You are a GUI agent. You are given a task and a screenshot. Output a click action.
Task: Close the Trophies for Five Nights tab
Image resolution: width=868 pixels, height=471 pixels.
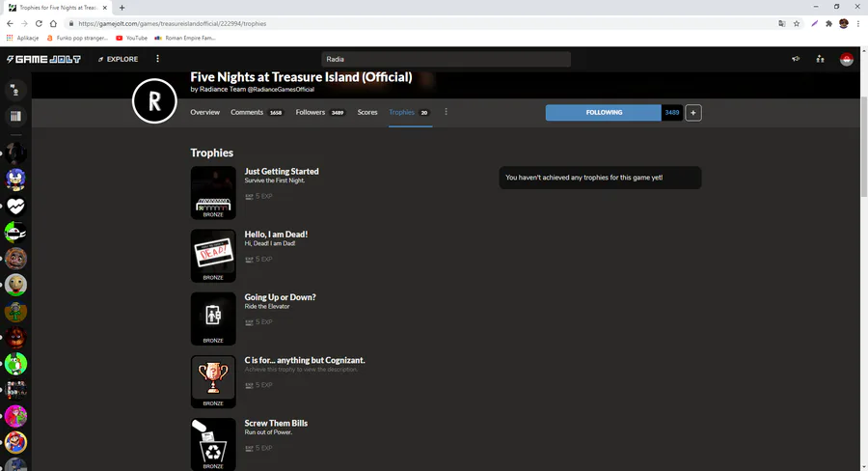104,8
